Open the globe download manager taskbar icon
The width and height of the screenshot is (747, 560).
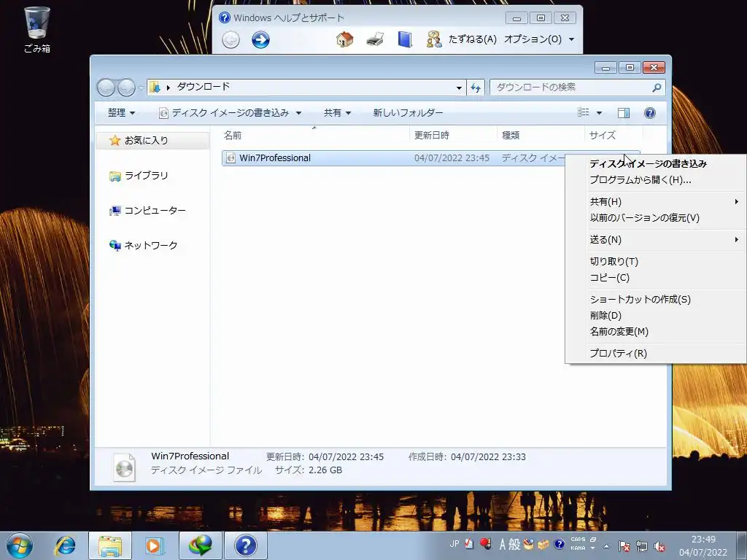point(201,545)
